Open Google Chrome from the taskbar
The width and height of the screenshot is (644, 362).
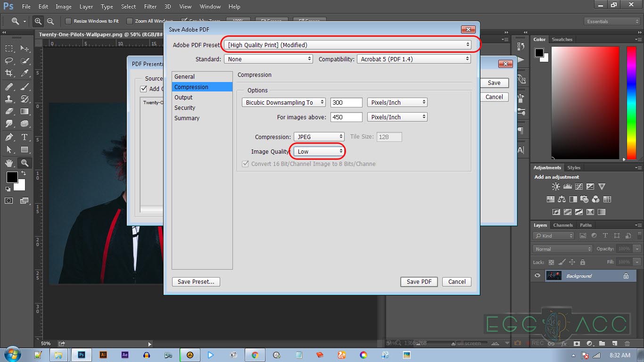[x=255, y=355]
